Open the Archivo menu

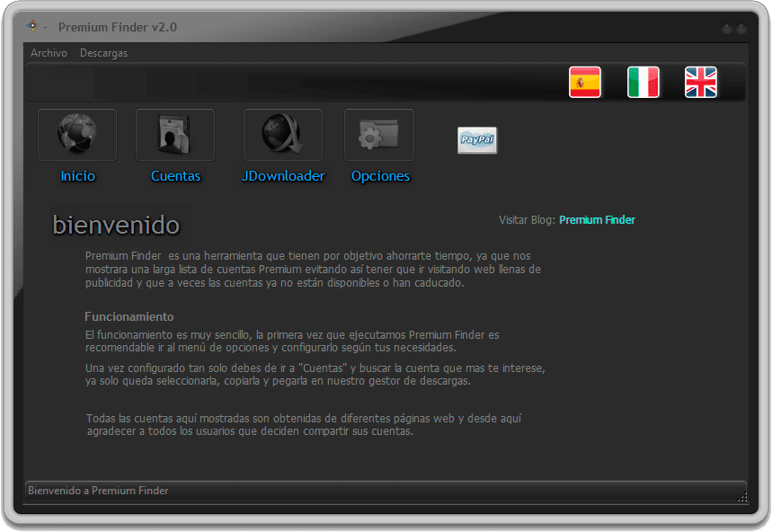[49, 53]
